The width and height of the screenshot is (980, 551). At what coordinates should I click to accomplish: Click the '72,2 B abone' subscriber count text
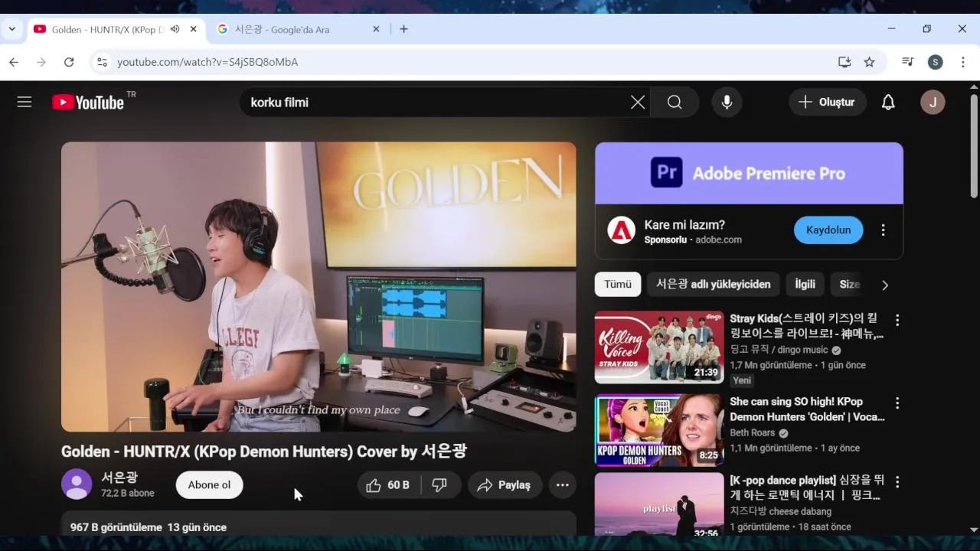pos(128,493)
